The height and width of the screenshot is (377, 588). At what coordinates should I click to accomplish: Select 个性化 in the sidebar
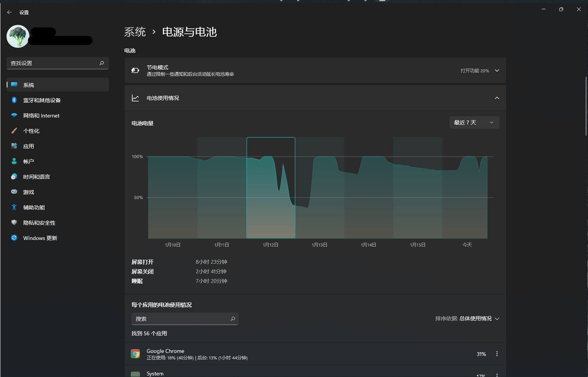31,131
